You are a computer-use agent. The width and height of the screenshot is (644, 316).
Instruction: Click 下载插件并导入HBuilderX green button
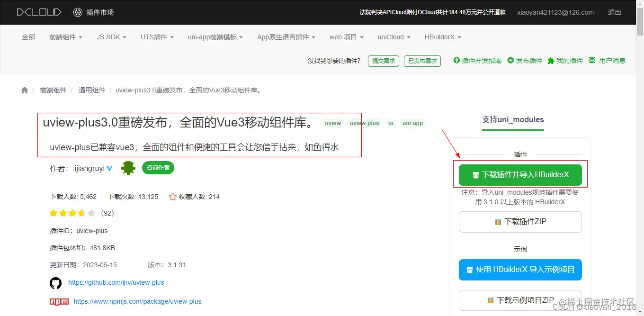[520, 175]
